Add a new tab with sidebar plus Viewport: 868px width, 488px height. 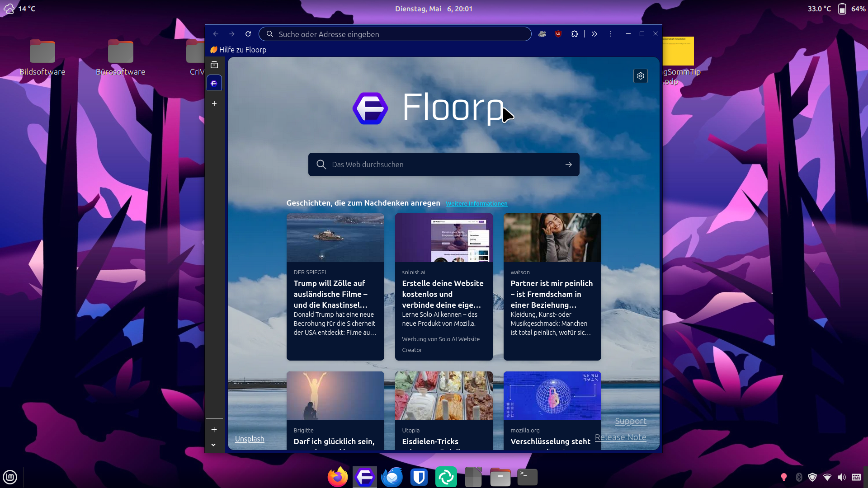pyautogui.click(x=214, y=103)
